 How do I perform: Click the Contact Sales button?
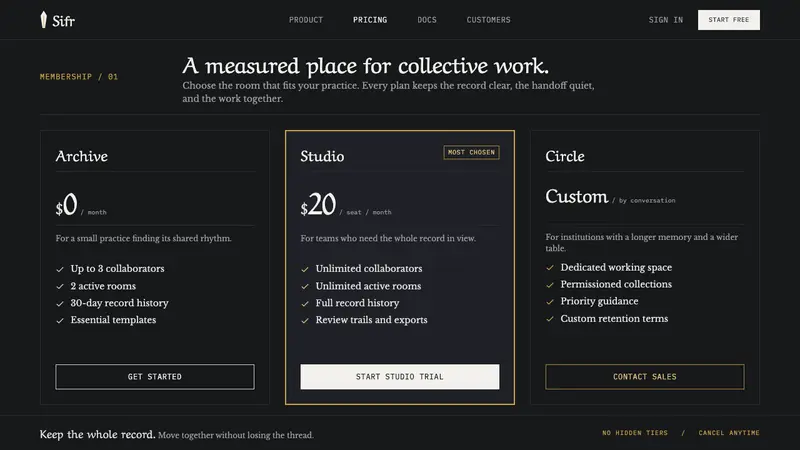pyautogui.click(x=644, y=377)
